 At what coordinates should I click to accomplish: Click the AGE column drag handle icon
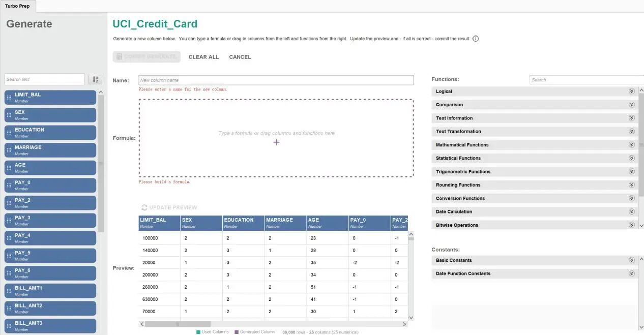tap(9, 168)
